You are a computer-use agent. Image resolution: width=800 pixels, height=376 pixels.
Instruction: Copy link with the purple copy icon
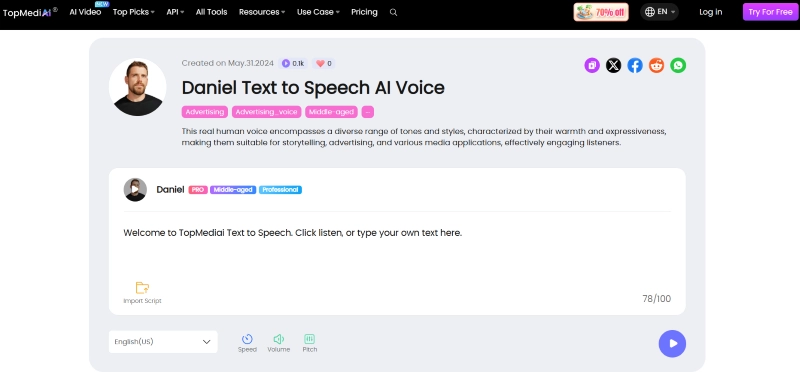click(x=592, y=65)
